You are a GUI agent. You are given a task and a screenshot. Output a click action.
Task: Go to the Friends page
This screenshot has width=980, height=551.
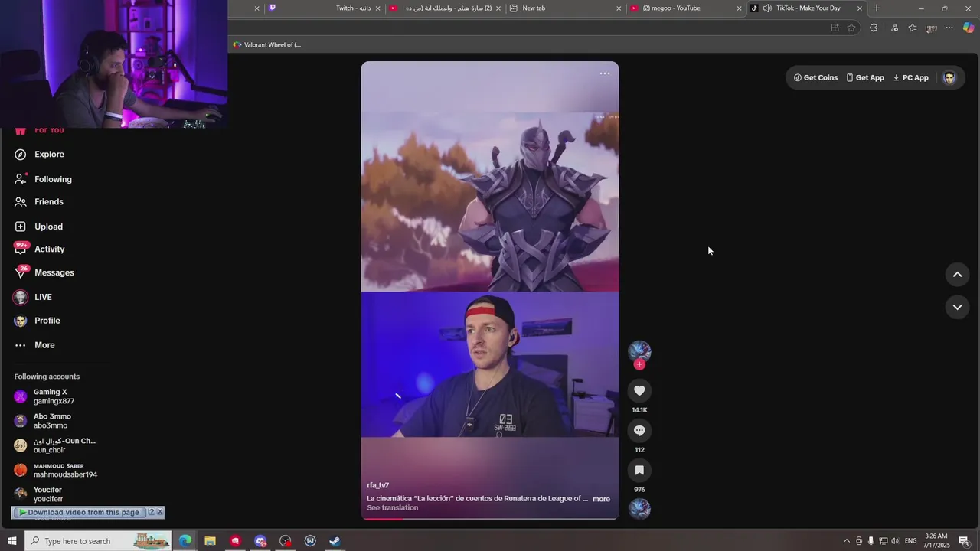click(x=39, y=202)
